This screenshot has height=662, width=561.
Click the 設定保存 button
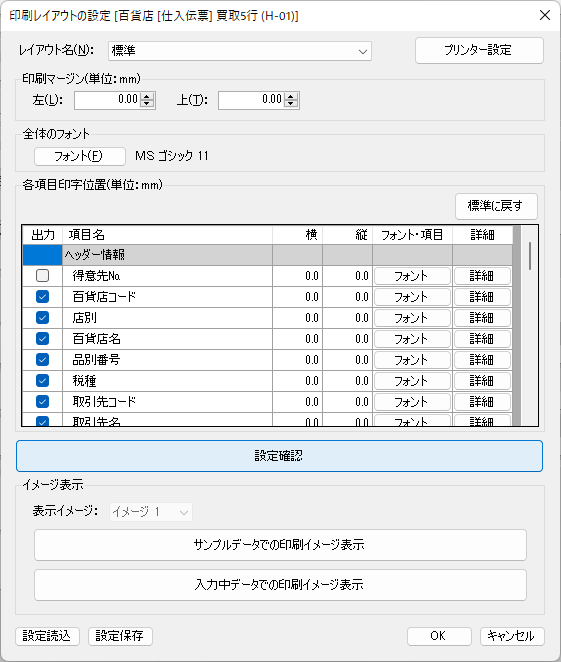coord(120,636)
